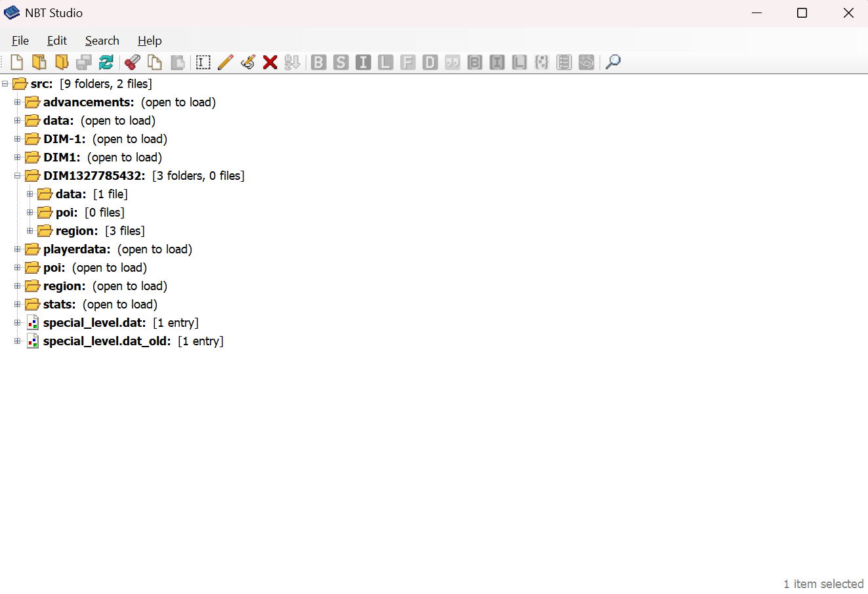Add a Byte tag with the B icon
Viewport: 868px width, 594px height.
coord(319,62)
